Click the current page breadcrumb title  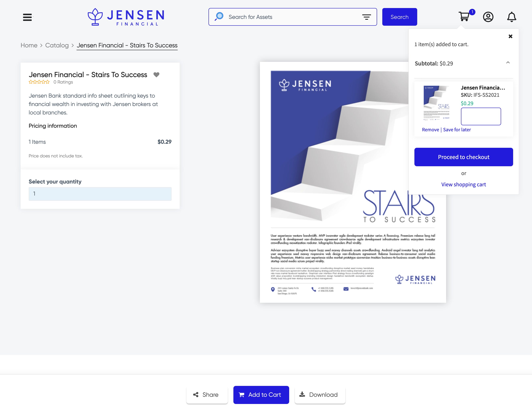coord(127,45)
